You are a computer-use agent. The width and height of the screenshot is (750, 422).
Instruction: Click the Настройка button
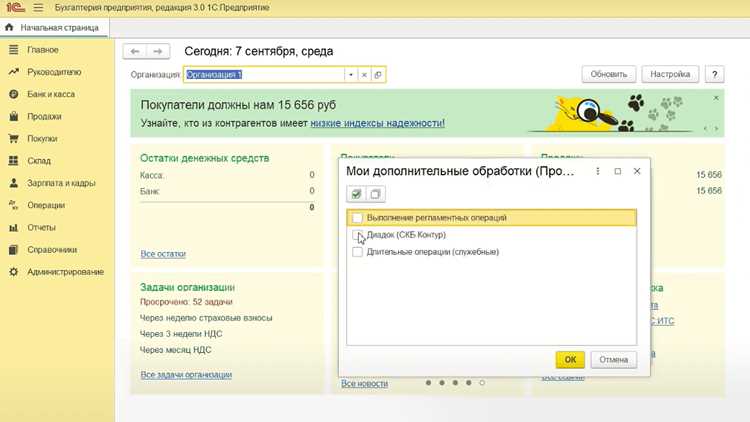point(670,74)
